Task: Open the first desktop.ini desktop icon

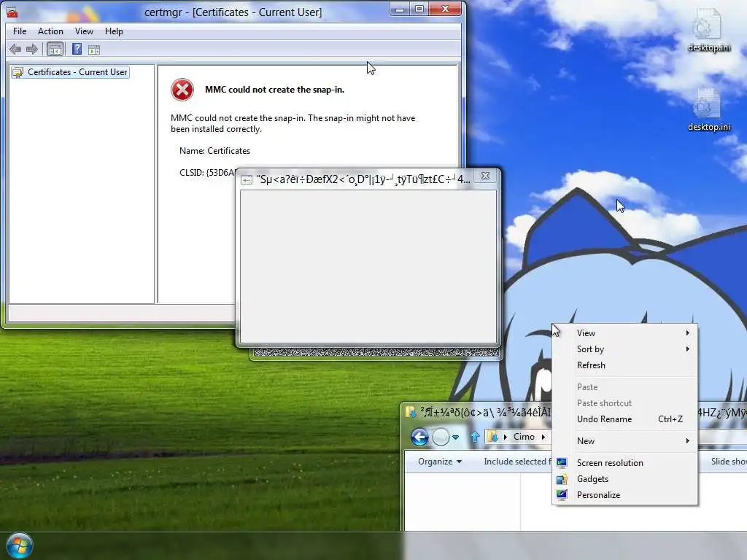Action: [x=708, y=29]
